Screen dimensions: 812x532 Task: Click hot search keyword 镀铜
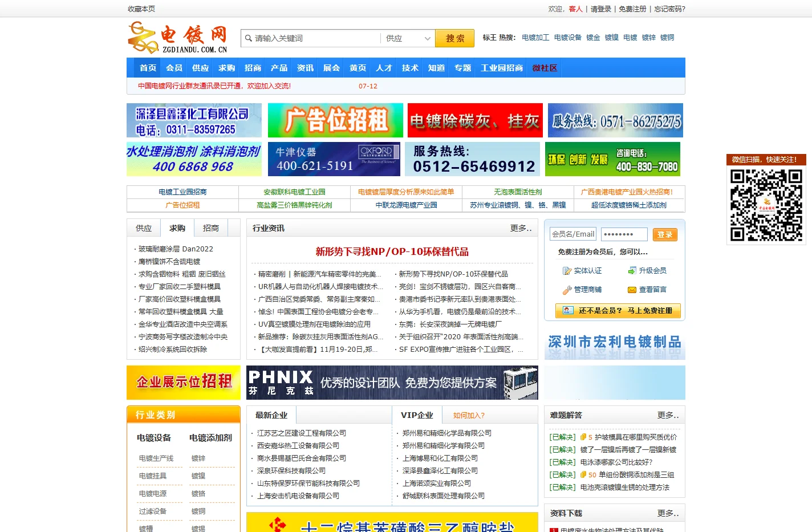667,38
